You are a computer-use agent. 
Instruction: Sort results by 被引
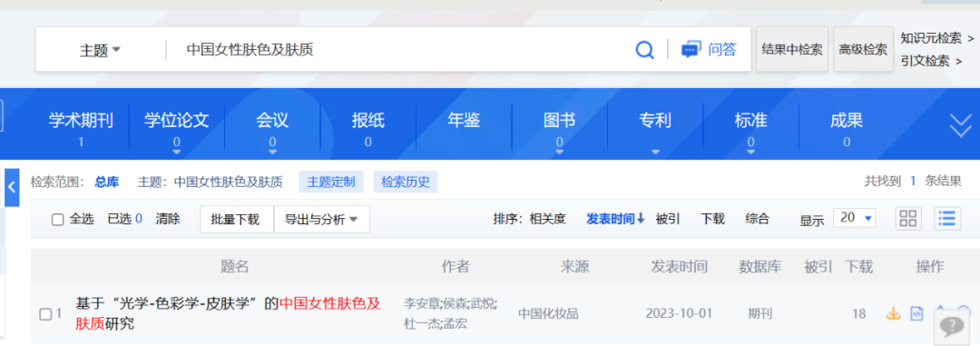point(668,219)
